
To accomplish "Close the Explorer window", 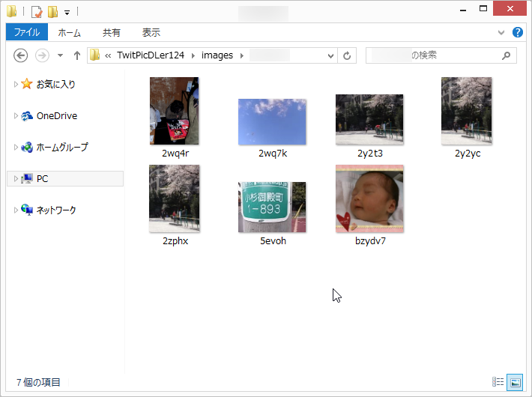I will 510,9.
